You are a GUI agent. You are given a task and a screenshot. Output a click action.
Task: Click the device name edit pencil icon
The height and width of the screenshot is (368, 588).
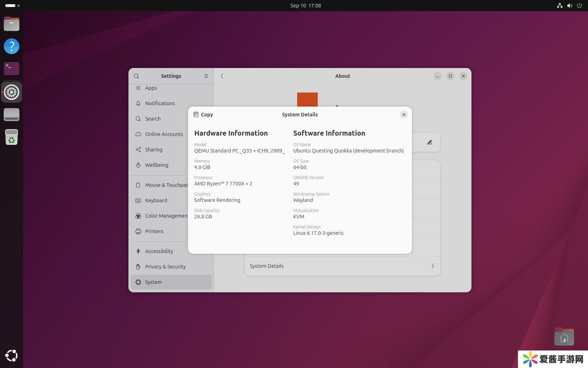(429, 142)
